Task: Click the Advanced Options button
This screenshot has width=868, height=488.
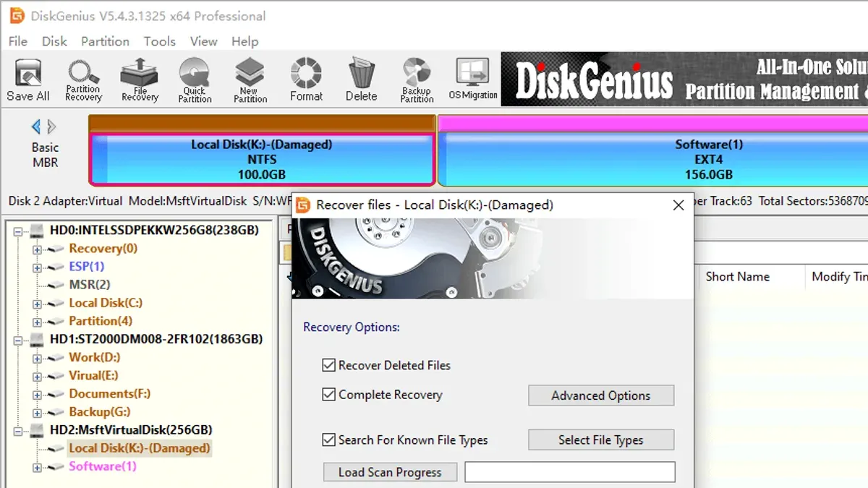Action: pyautogui.click(x=601, y=395)
